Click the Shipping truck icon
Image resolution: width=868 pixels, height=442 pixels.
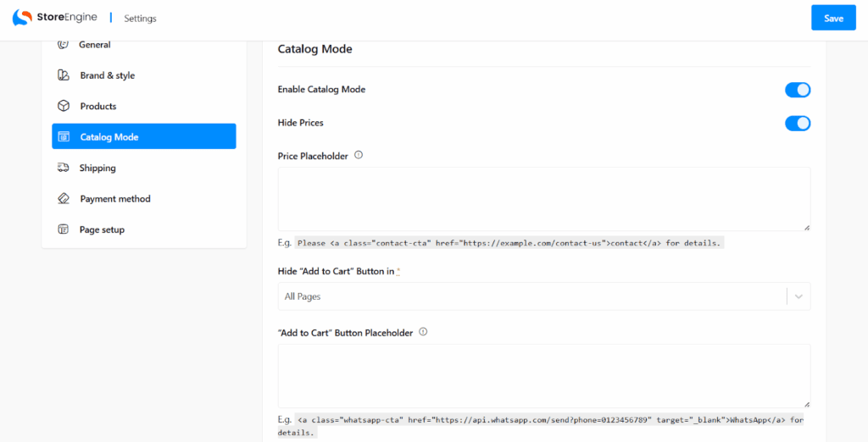click(63, 168)
